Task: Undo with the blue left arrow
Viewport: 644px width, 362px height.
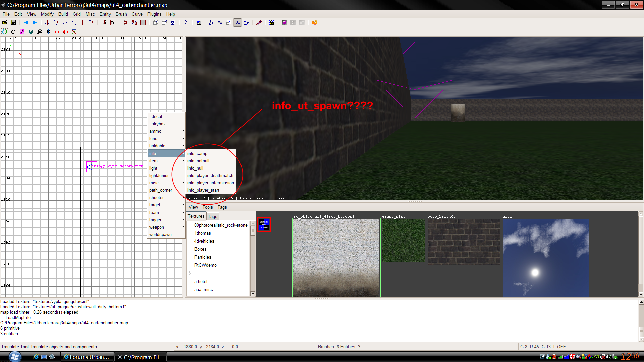Action: pos(26,22)
